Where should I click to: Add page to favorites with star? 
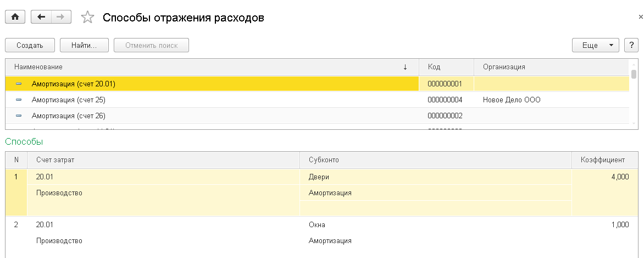tap(87, 18)
